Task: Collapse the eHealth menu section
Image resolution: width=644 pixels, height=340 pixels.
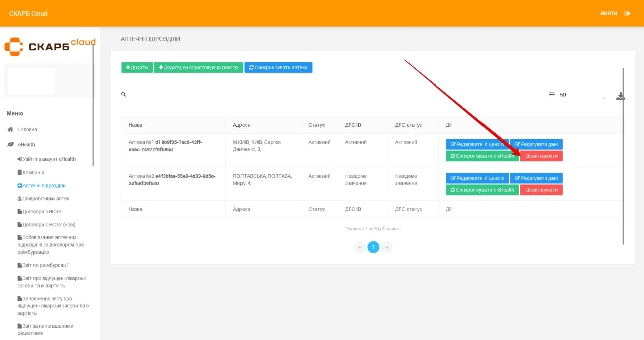Action: click(x=27, y=144)
